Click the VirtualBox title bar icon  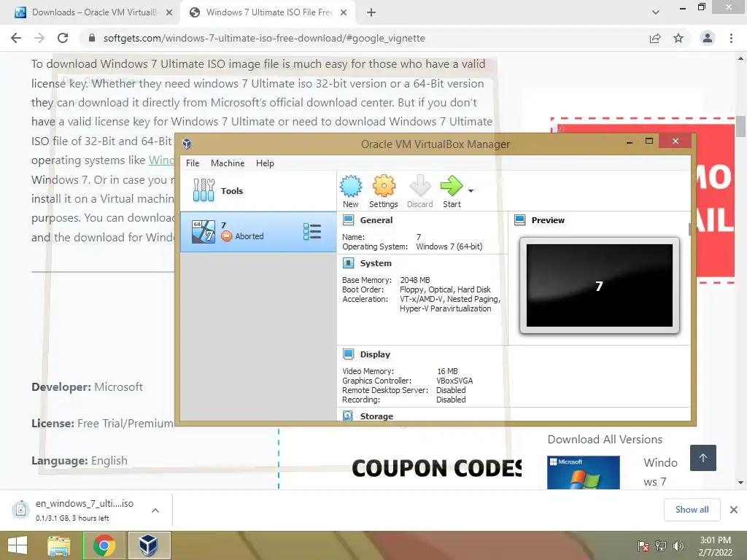187,144
